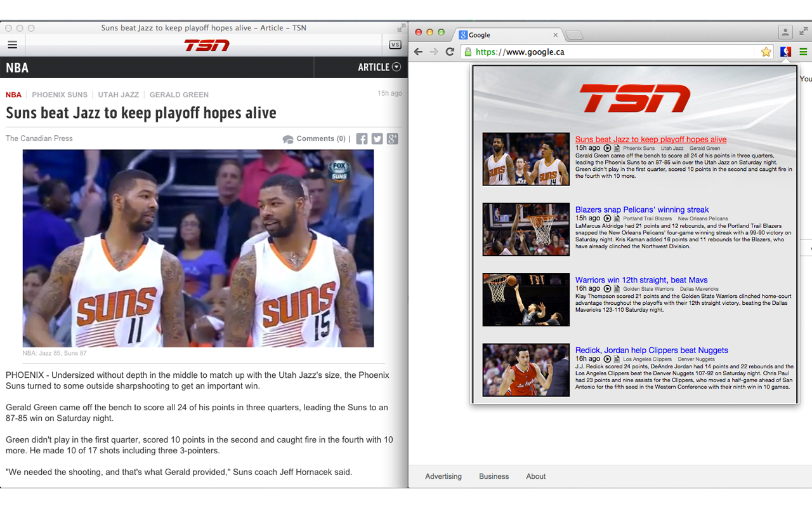The image size is (812, 508).
Task: Click the Suns story thumbnail in the popup
Action: coord(526,159)
